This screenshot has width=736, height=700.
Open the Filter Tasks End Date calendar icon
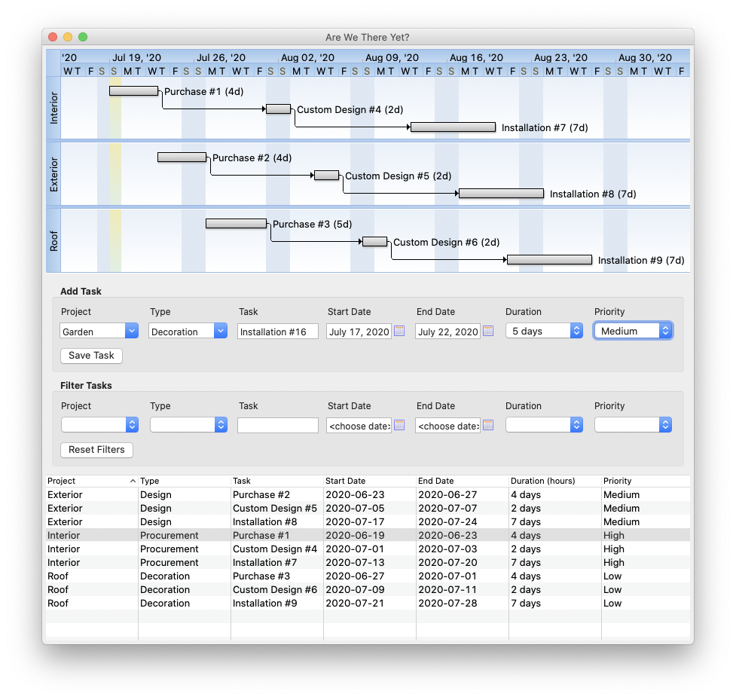[488, 426]
